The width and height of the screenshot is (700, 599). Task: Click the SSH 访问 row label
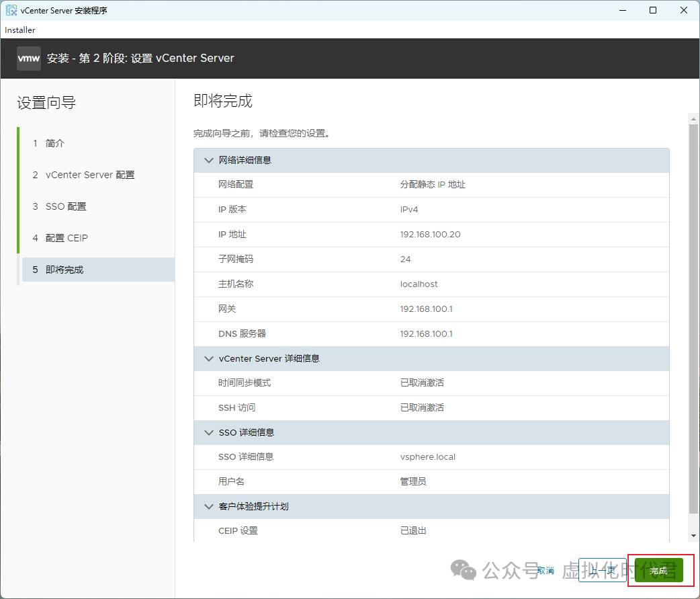(x=236, y=408)
